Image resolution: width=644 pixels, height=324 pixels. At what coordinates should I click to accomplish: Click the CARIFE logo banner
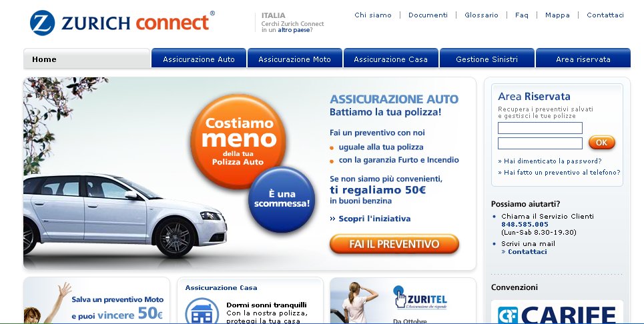[557, 313]
